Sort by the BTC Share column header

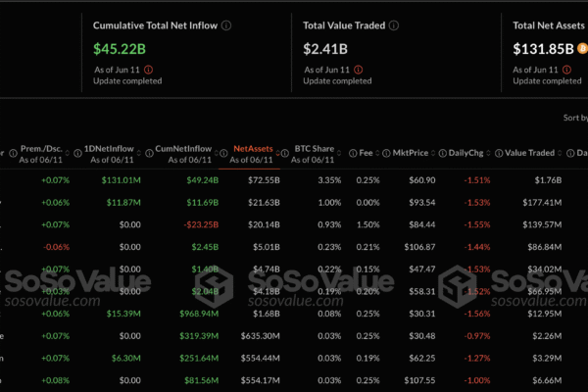(314, 154)
